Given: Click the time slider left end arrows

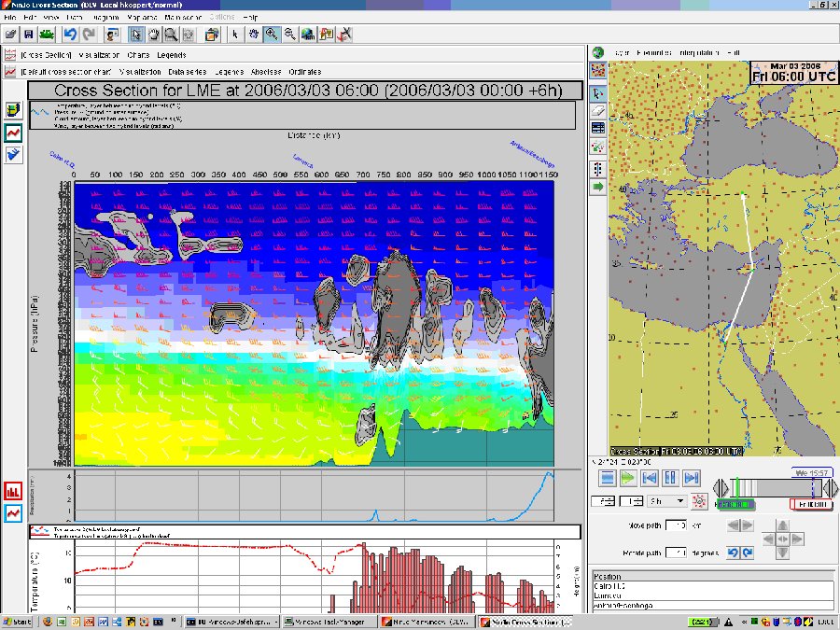Looking at the screenshot, I should pyautogui.click(x=721, y=488).
